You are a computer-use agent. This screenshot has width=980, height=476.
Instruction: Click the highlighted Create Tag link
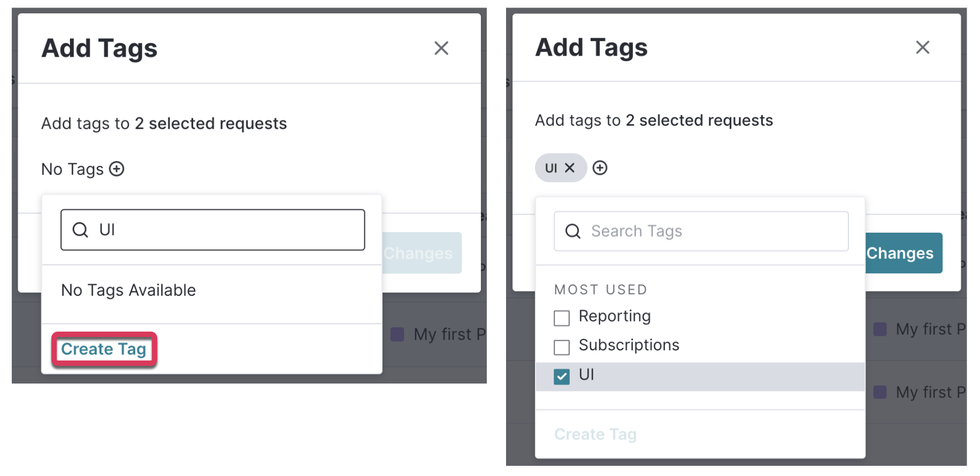point(104,349)
